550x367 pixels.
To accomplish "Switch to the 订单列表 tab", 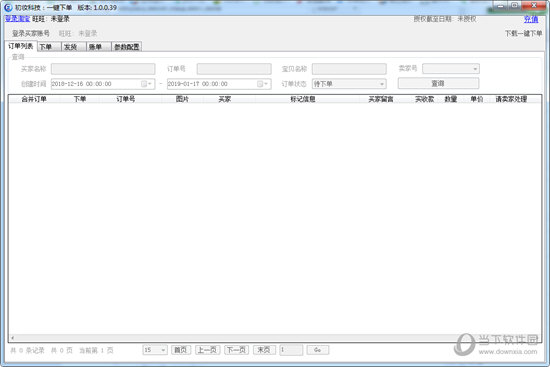I will coord(21,46).
